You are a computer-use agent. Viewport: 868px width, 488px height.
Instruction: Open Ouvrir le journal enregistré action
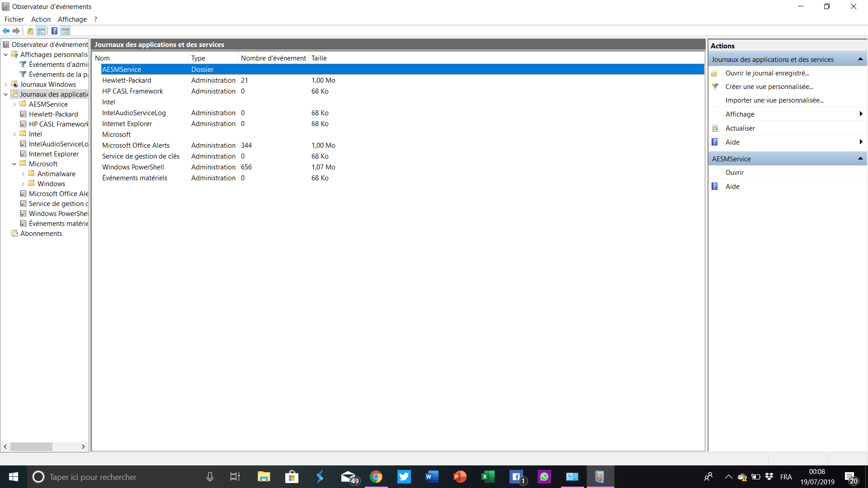(767, 73)
